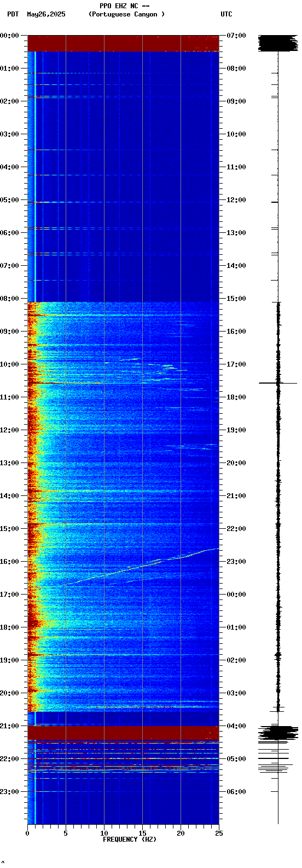The height and width of the screenshot is (868, 302).
Task: Click the PDT '06:00' time label
Action: [9, 233]
